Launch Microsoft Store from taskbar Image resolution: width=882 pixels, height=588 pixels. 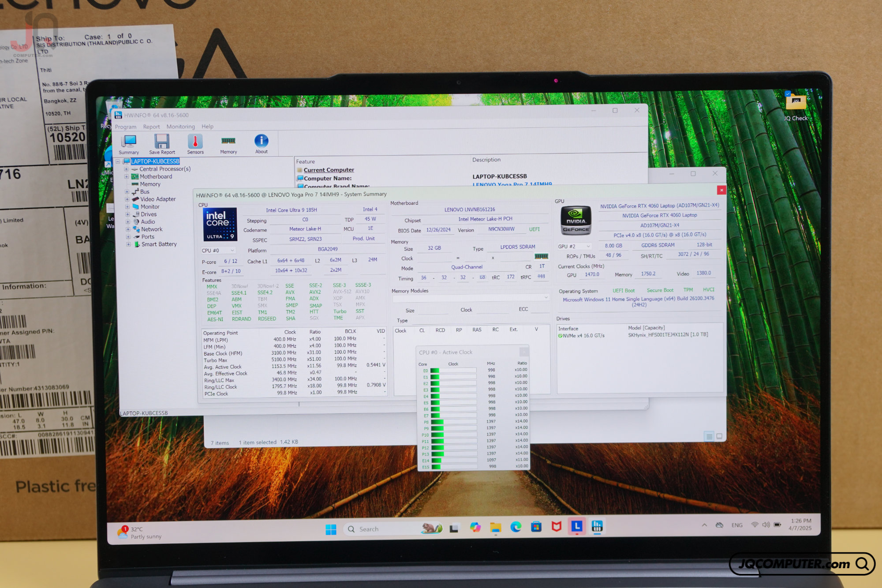coord(536,527)
